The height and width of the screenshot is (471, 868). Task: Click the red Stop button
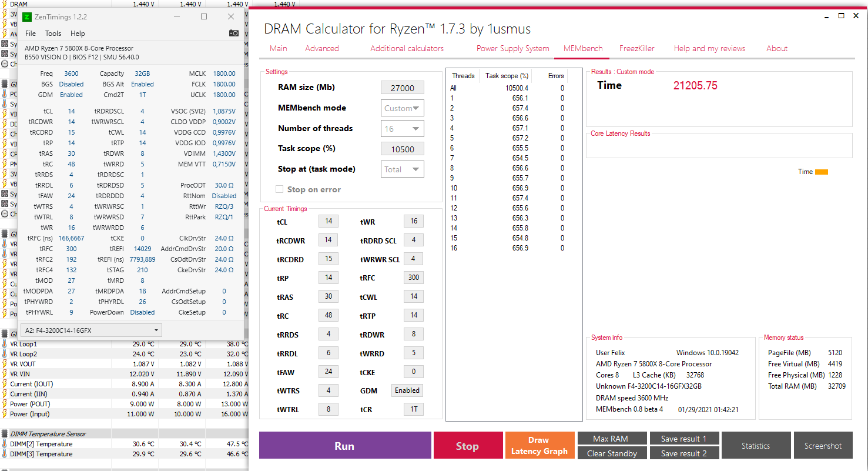click(x=467, y=446)
